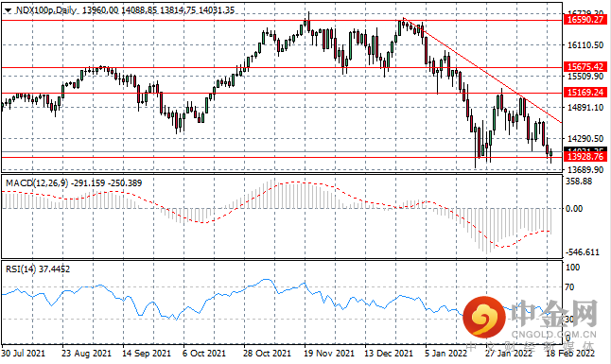Select the red descending trendline
The height and width of the screenshot is (364, 611).
pos(483,71)
